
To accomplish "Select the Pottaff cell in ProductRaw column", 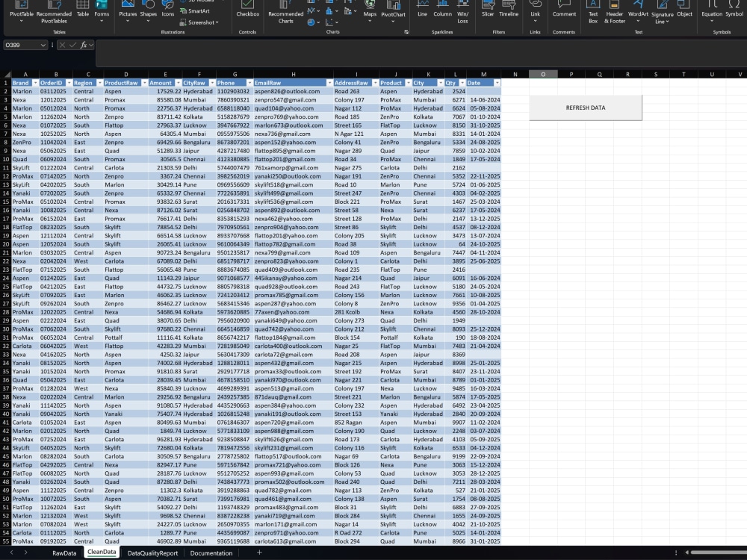I will click(125, 337).
